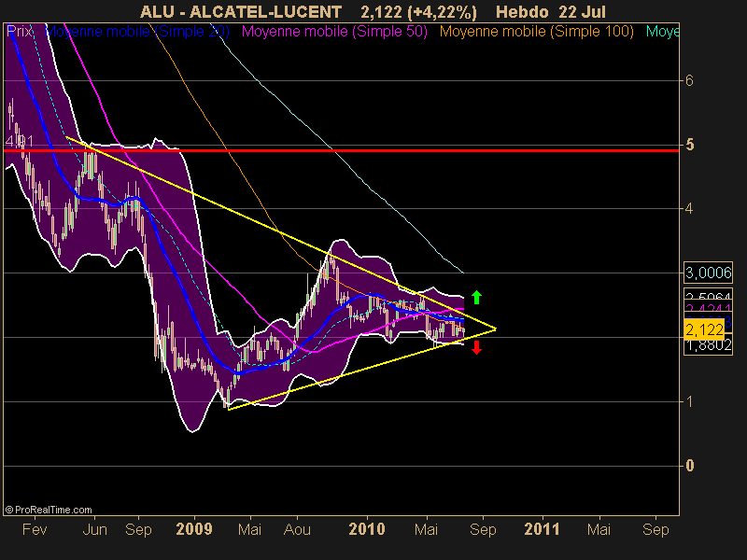The image size is (747, 560).
Task: Click the 2009 year label on the time axis
Action: pyautogui.click(x=194, y=529)
